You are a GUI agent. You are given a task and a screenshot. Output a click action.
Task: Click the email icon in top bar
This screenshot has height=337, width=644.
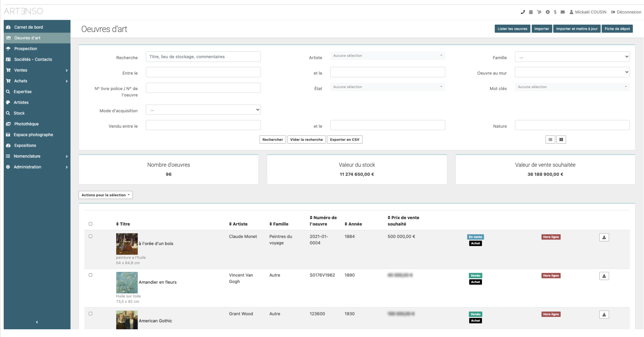pyautogui.click(x=563, y=11)
